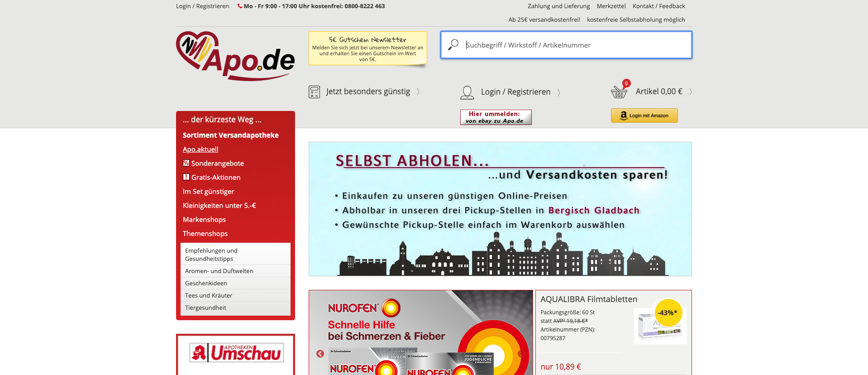This screenshot has height=375, width=868.
Task: Click the Apo.de heart logo
Action: point(235,56)
